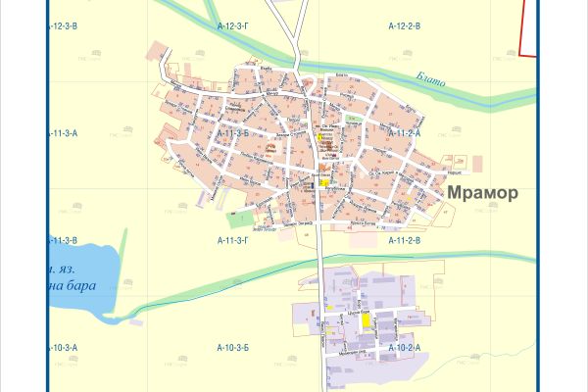This screenshot has height=392, width=588.
Task: Click the large yellow building in industrial zone
Action: tap(366, 320)
